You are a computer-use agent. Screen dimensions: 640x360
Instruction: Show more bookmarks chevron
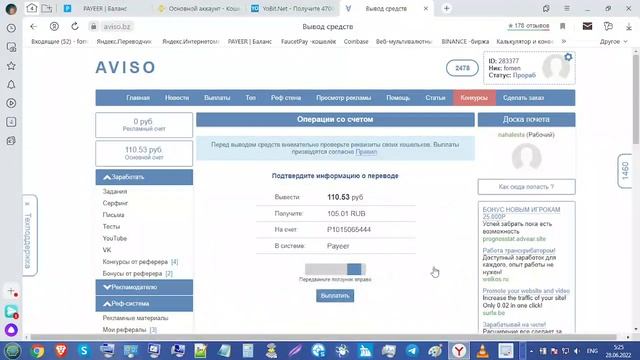pyautogui.click(x=564, y=42)
